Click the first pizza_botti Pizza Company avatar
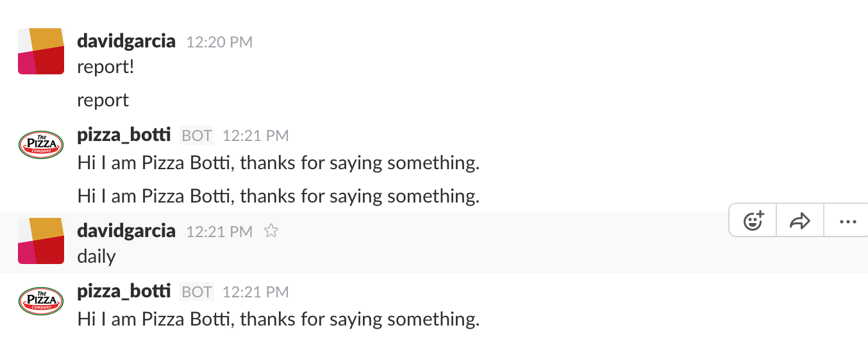The width and height of the screenshot is (868, 364). point(41,144)
